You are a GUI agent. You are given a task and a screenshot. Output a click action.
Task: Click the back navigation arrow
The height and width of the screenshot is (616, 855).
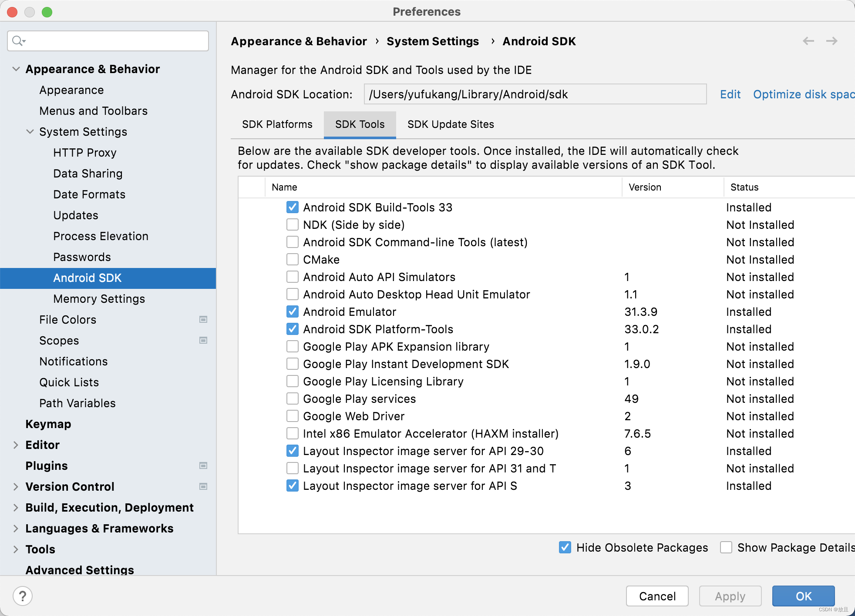808,41
